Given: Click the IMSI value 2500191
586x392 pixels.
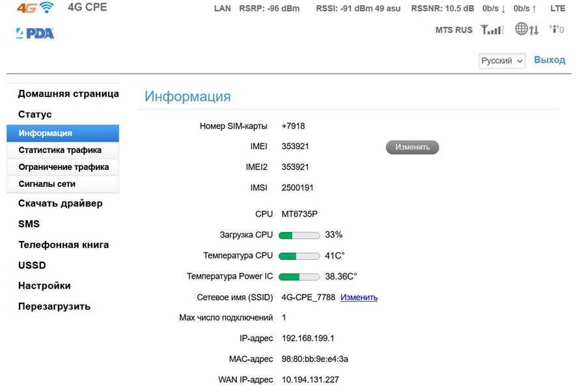Looking at the screenshot, I should pos(298,188).
